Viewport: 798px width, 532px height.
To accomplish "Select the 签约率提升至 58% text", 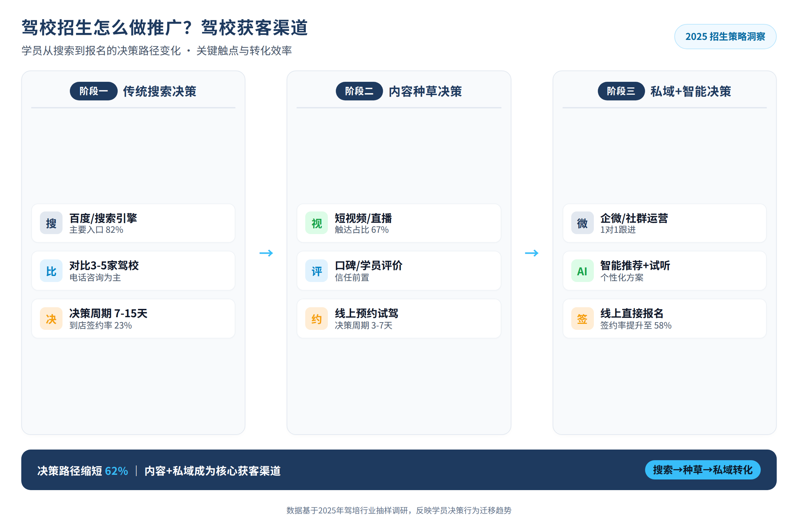I will point(636,326).
